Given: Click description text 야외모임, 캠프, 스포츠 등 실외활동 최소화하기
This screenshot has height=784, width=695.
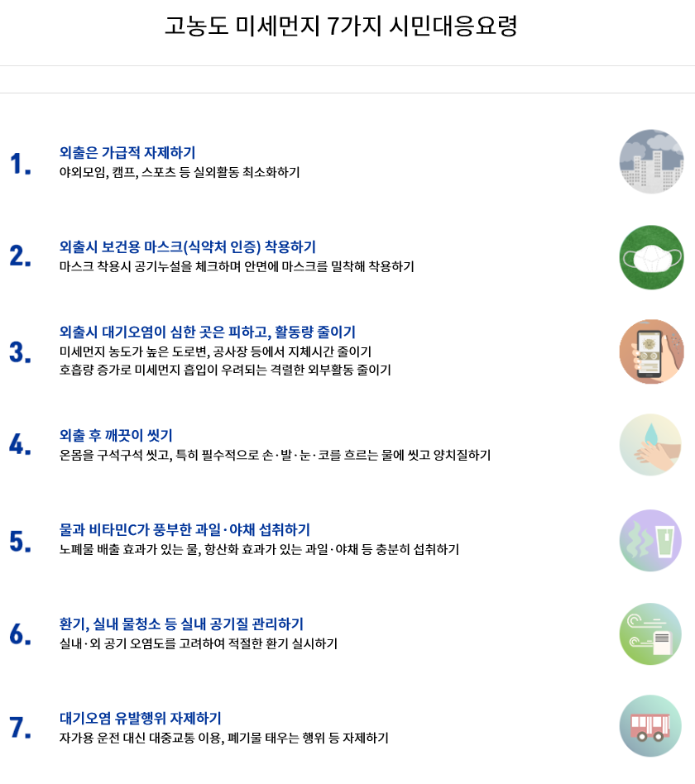Looking at the screenshot, I should (x=180, y=173).
